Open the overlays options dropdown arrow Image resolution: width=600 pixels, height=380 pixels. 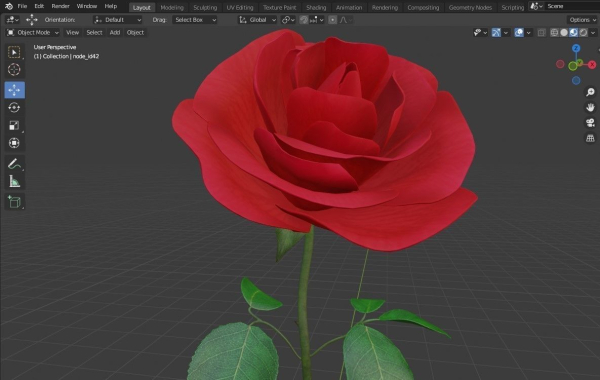coord(528,33)
